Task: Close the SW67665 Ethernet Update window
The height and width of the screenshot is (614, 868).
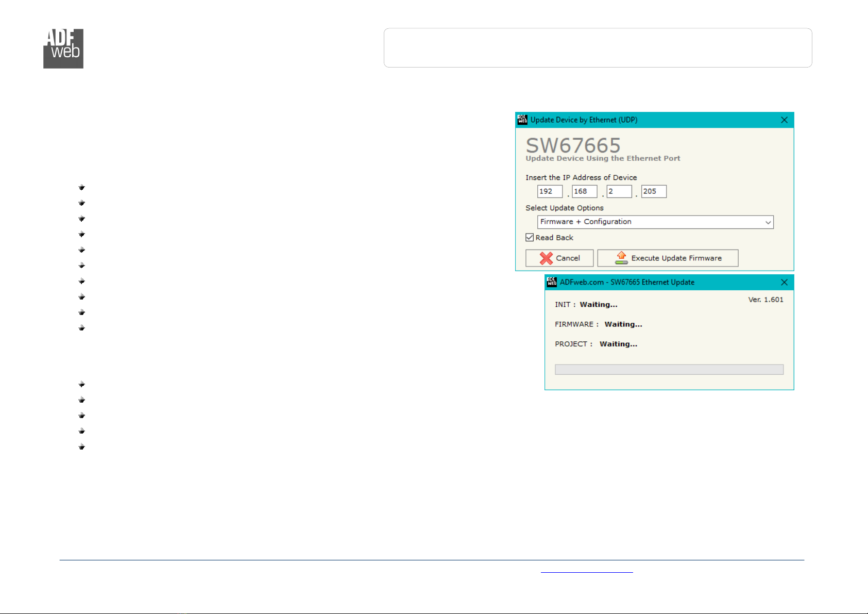Action: click(x=784, y=282)
